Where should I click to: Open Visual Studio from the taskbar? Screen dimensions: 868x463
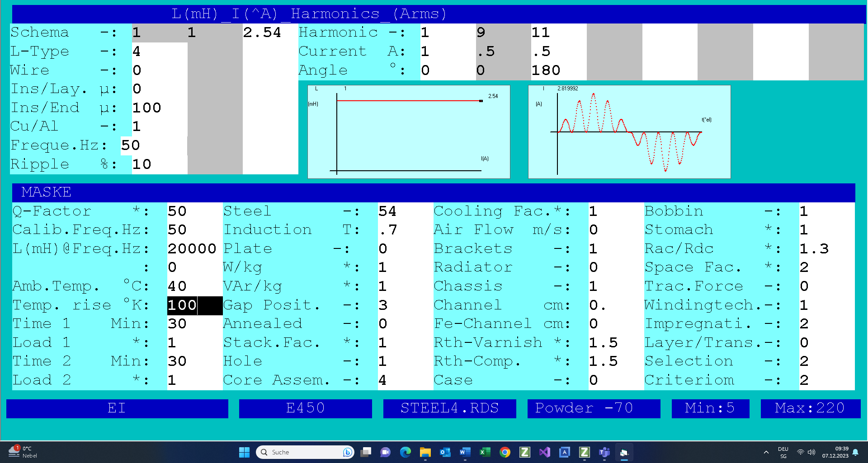click(x=545, y=452)
